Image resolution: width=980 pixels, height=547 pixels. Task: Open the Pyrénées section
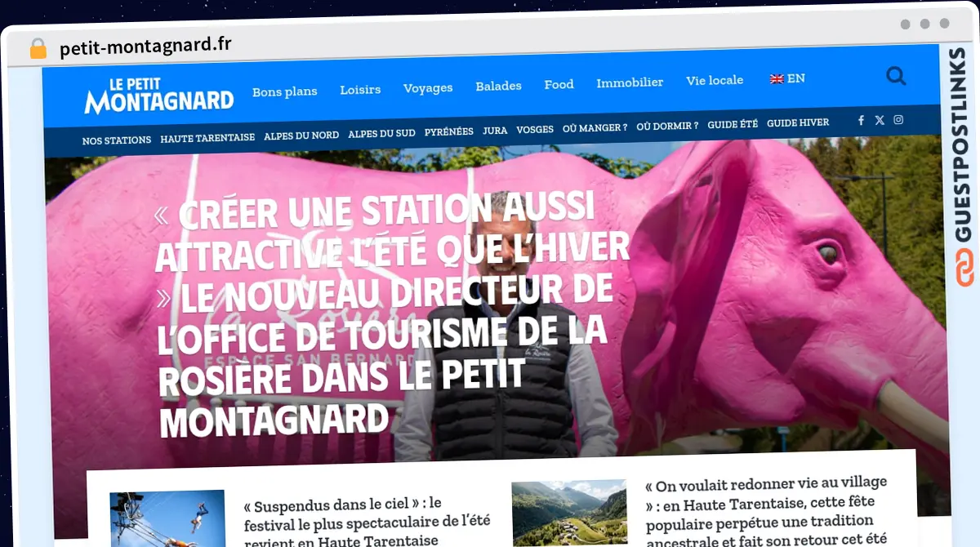449,131
